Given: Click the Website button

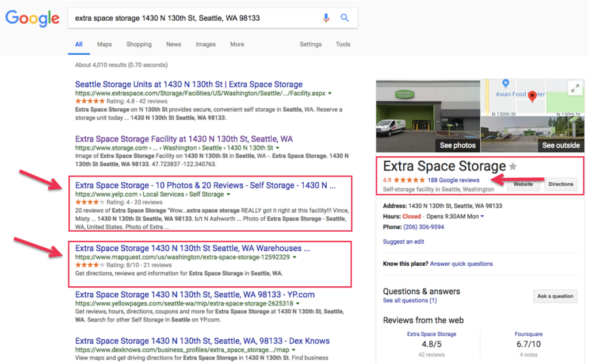Looking at the screenshot, I should pos(523,185).
